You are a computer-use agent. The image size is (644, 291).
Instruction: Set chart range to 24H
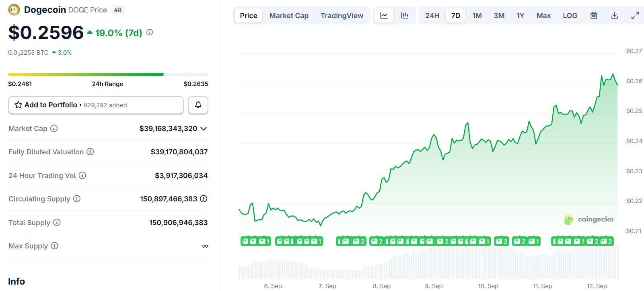[x=432, y=16]
